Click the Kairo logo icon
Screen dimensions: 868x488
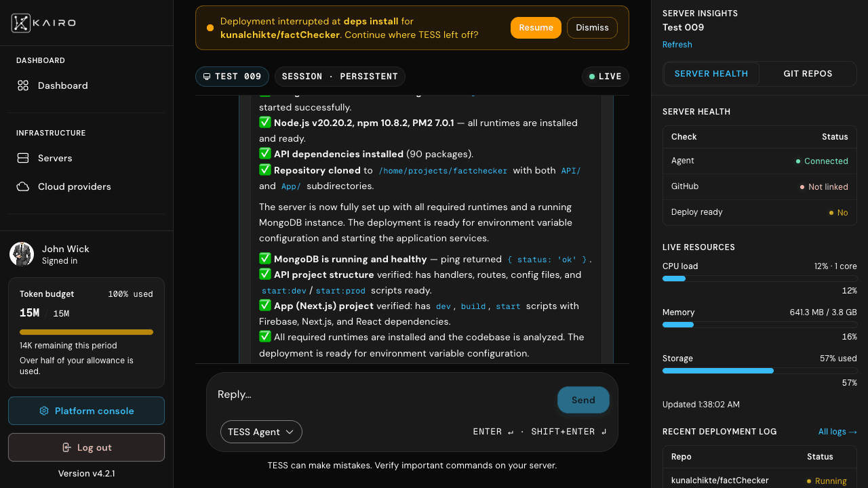21,23
